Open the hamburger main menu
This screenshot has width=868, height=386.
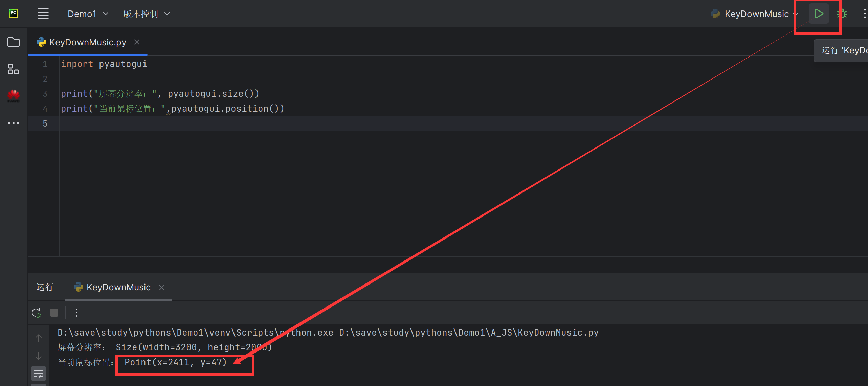[43, 14]
